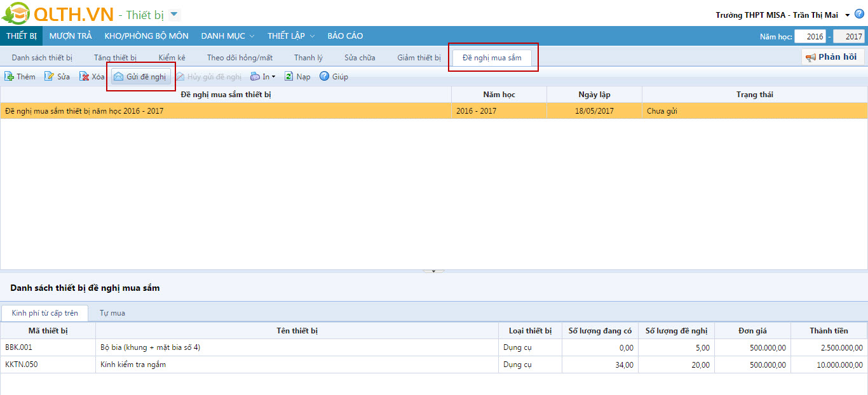Click the Thêm (add) toolbar icon
Screen dimensions: 868x395
pos(10,77)
